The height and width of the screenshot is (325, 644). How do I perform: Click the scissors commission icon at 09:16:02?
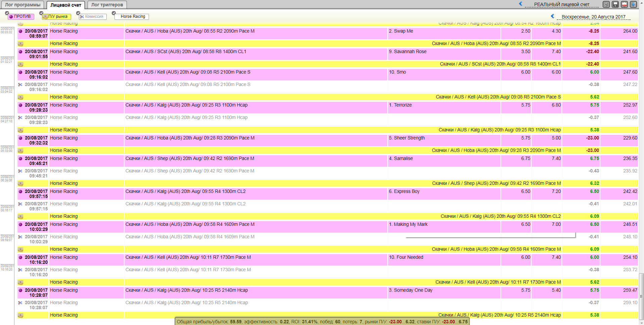[x=20, y=85]
